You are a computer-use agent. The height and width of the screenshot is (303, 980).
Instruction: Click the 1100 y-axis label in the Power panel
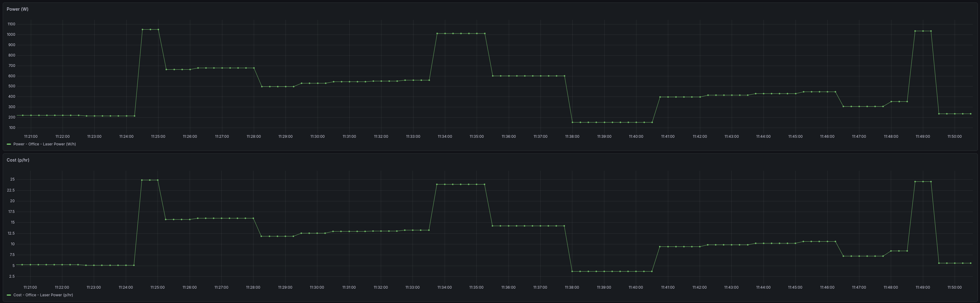(11, 24)
